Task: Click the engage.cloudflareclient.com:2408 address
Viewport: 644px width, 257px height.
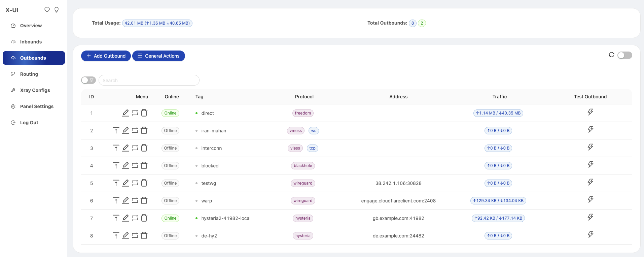Action: [398, 201]
